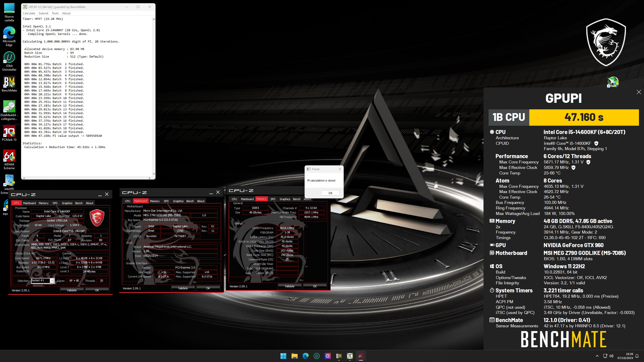Image resolution: width=644 pixels, height=362 pixels.
Task: Open AIDA64 Extreme desktop shortcut
Action: (x=9, y=160)
